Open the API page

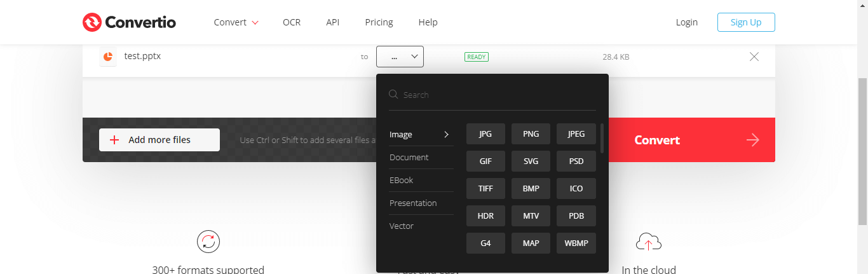point(333,22)
